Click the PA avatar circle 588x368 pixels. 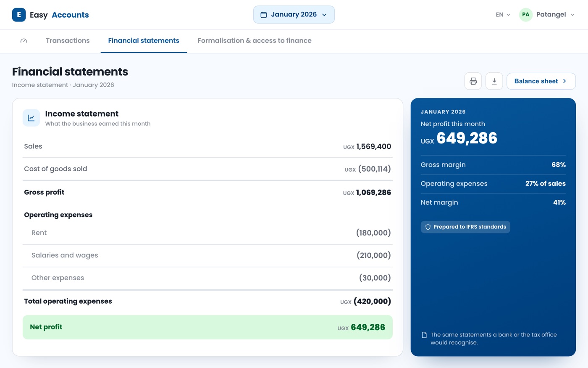(x=526, y=15)
